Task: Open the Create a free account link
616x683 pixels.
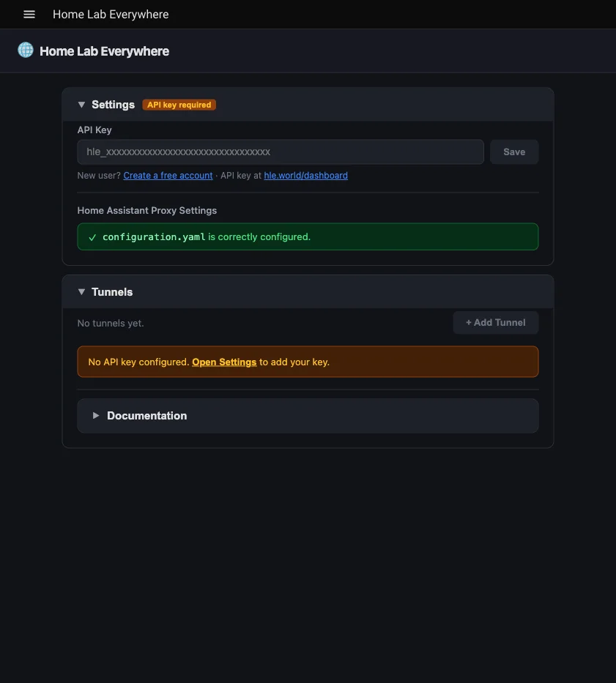Action: click(x=167, y=175)
